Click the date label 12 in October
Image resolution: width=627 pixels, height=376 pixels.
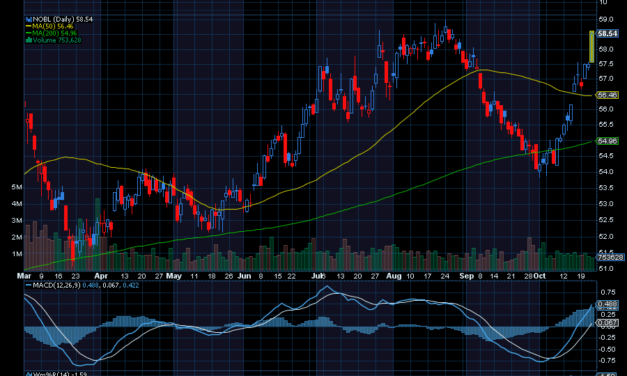(x=564, y=276)
